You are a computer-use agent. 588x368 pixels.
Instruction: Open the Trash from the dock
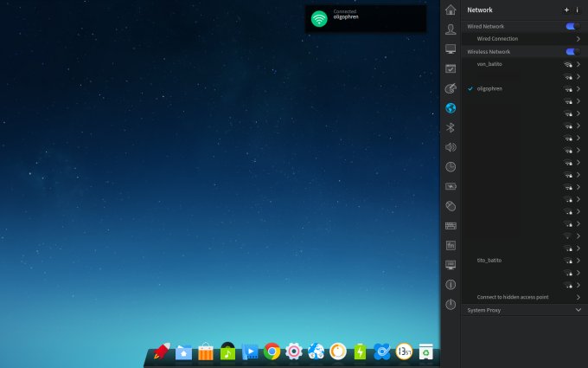click(x=425, y=351)
